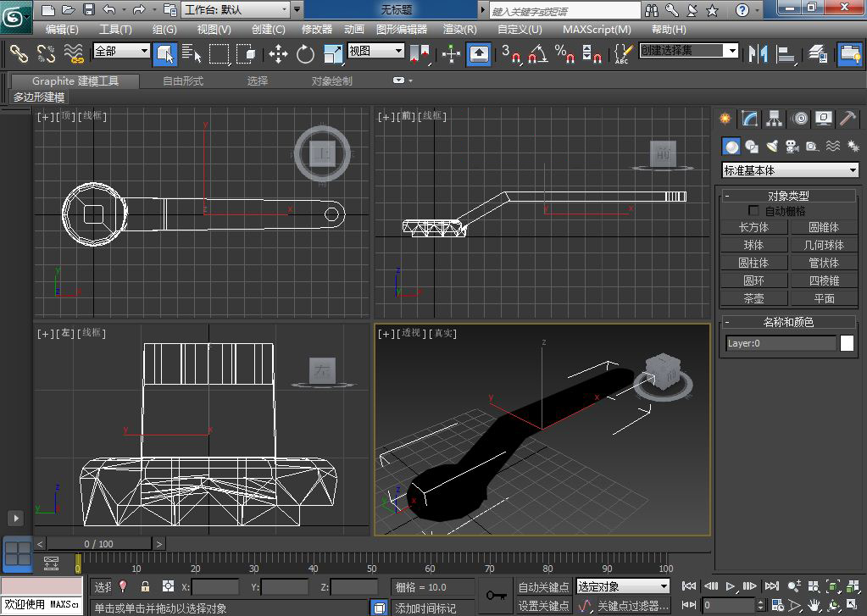Open the 创建选择集 named selection dropdown
Screen dimensions: 867x616
click(688, 51)
